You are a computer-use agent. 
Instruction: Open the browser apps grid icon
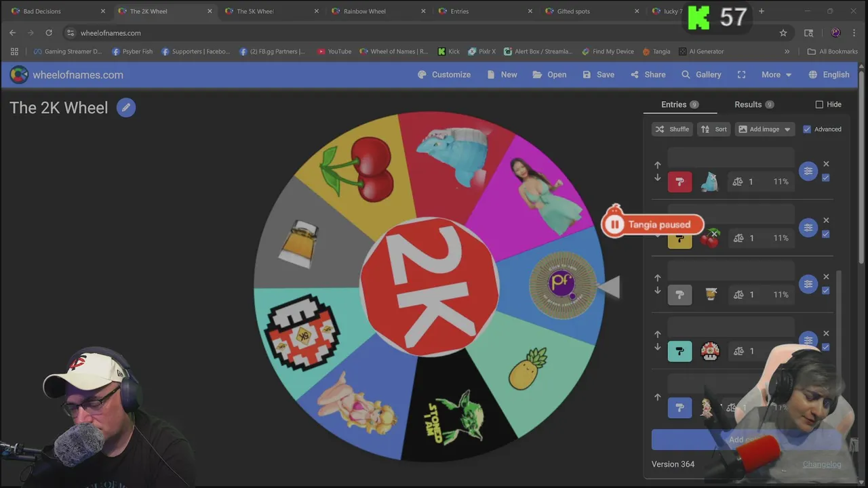(14, 52)
